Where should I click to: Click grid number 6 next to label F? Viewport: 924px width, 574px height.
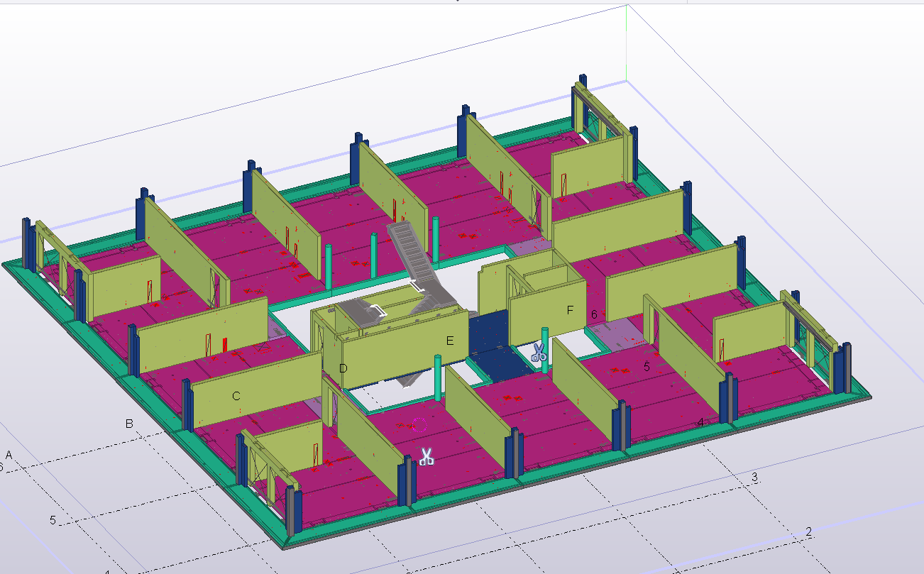594,314
